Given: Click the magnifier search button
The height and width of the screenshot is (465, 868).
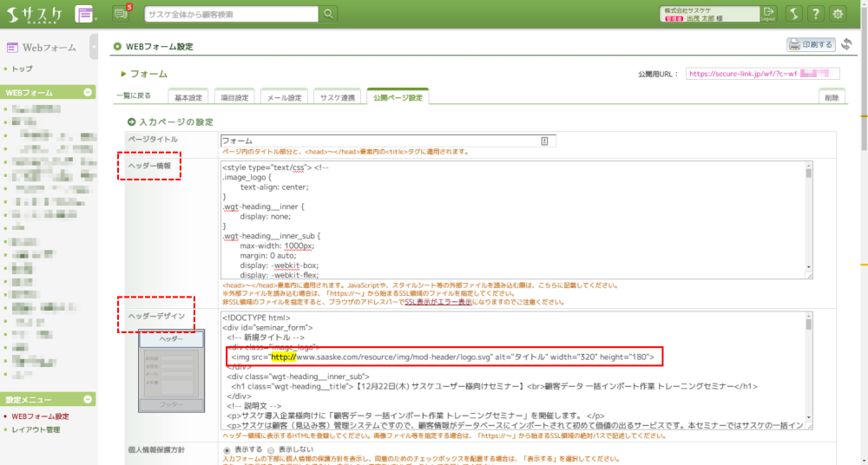Looking at the screenshot, I should tap(329, 14).
